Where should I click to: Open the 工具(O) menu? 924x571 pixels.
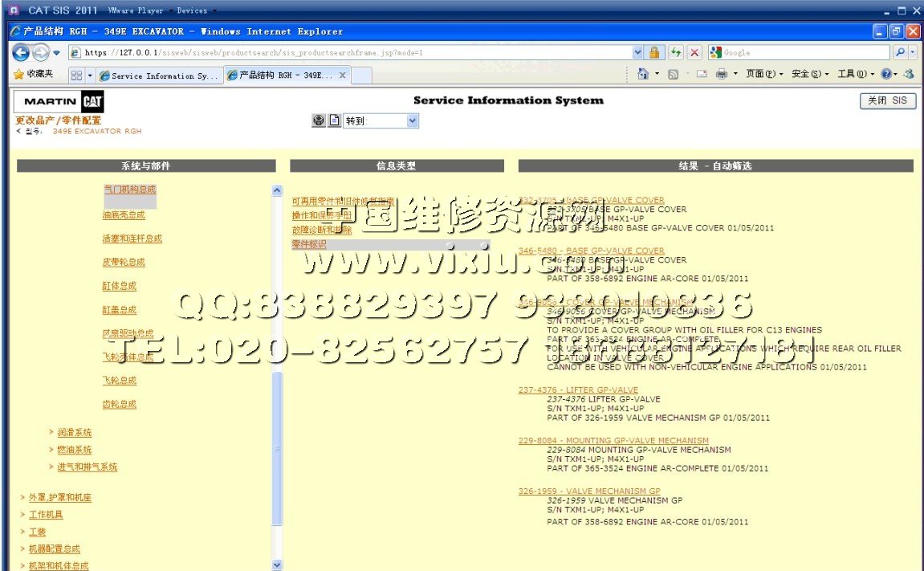(850, 75)
